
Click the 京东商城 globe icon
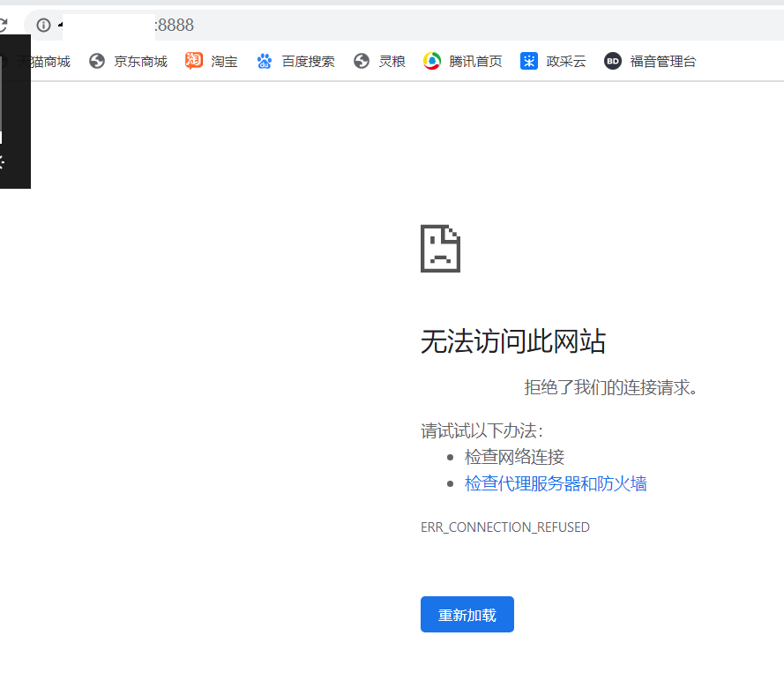[x=97, y=62]
